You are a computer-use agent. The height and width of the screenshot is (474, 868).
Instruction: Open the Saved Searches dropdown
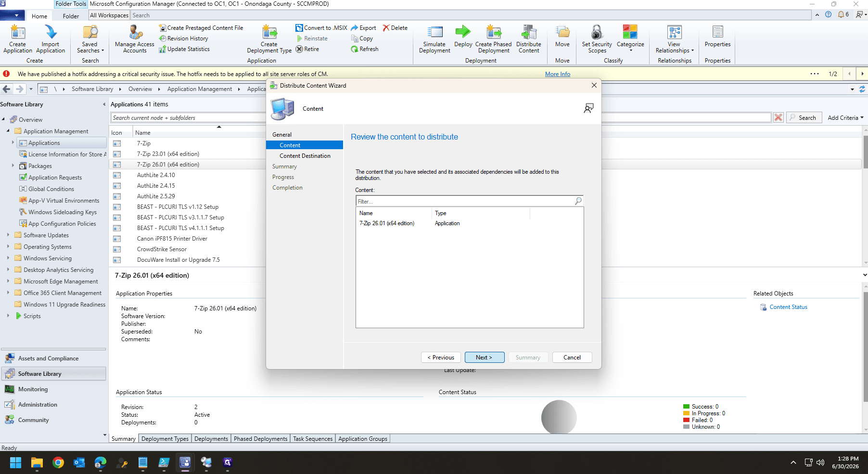pos(90,38)
